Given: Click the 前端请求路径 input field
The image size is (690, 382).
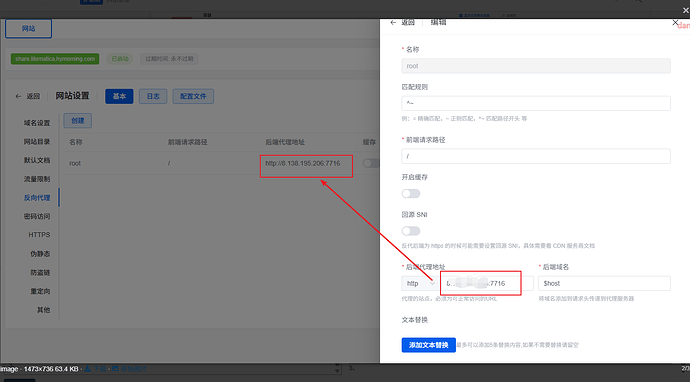Looking at the screenshot, I should [536, 156].
